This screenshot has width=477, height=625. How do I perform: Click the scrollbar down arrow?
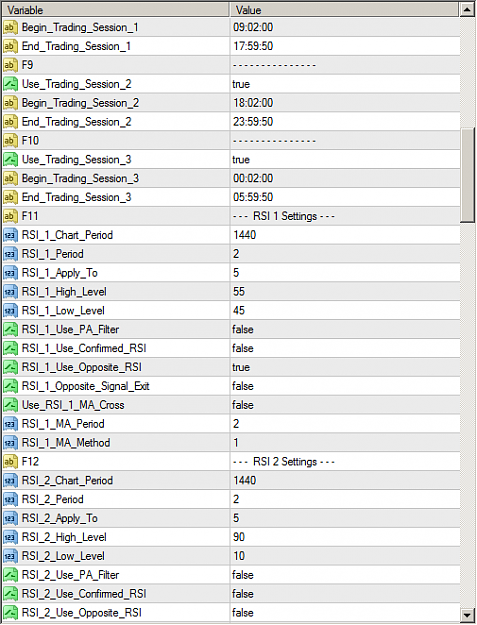467,614
